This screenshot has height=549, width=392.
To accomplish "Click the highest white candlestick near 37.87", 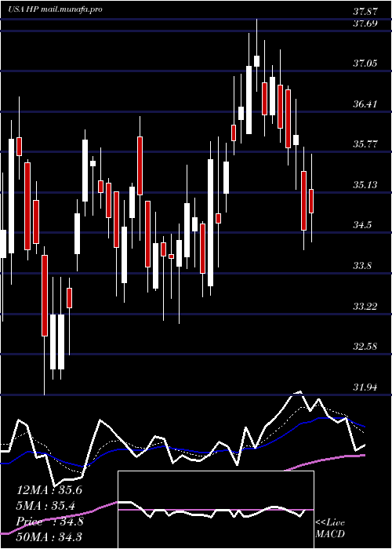I will click(256, 61).
